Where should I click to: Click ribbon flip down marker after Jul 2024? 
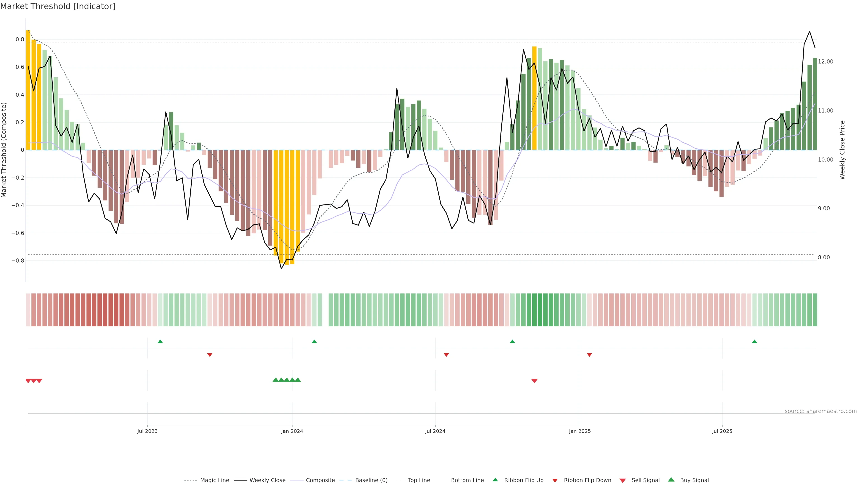[x=446, y=355]
